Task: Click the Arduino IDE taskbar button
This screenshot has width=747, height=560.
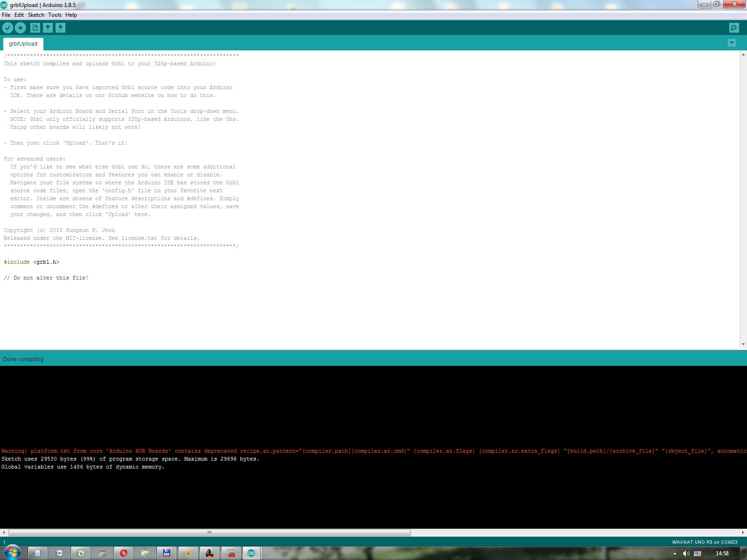Action: pyautogui.click(x=251, y=553)
